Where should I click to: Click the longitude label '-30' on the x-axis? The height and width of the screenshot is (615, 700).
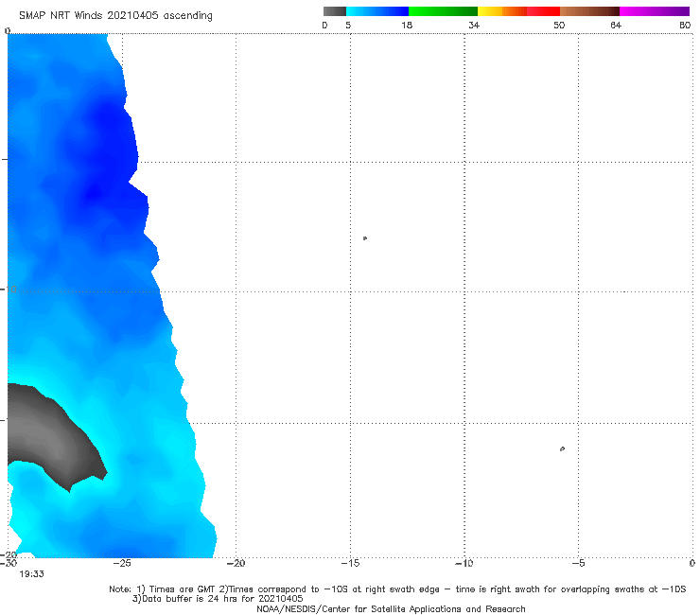click(x=8, y=563)
